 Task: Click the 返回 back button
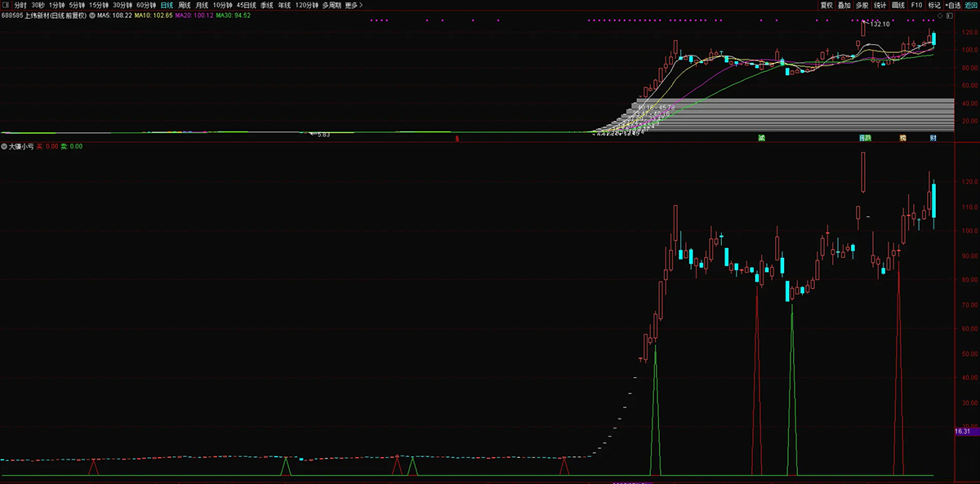[x=971, y=5]
